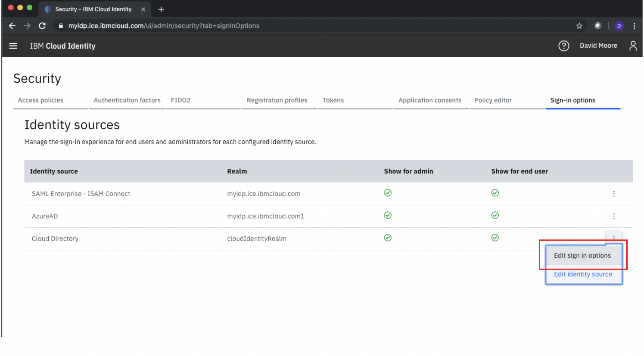Click the help question mark icon
This screenshot has height=356, width=644.
pos(564,46)
